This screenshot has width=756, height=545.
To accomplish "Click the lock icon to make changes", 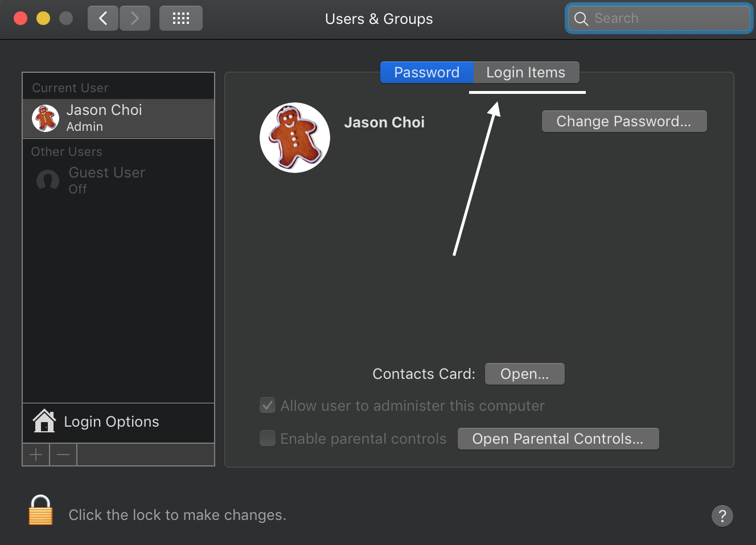I will coord(40,510).
